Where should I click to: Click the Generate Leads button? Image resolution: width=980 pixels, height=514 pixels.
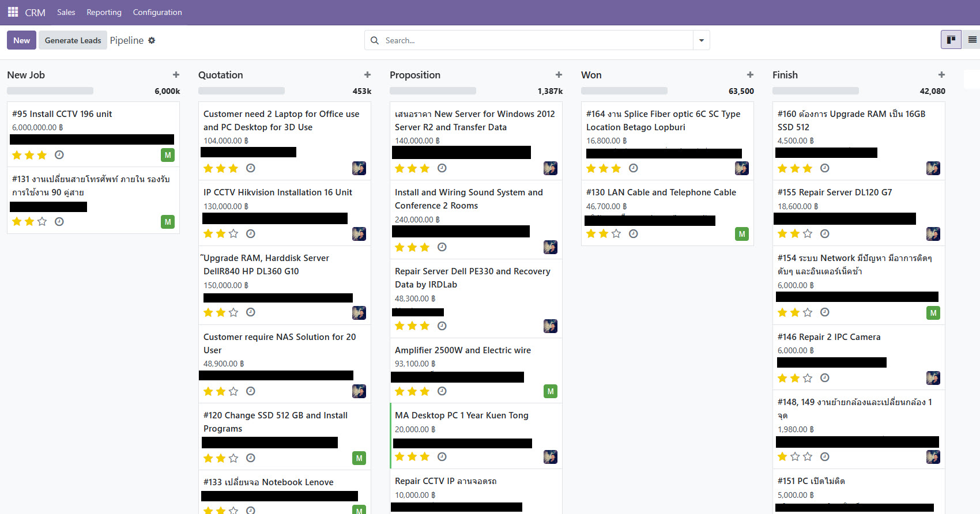click(73, 40)
